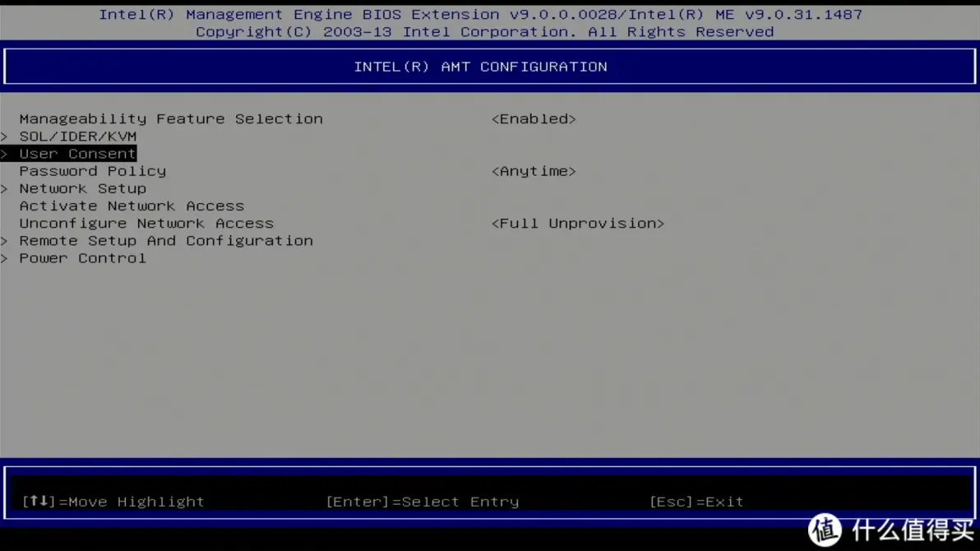Click the arrow icon before Network Setup
Screen dimensions: 980x551
pos(4,188)
